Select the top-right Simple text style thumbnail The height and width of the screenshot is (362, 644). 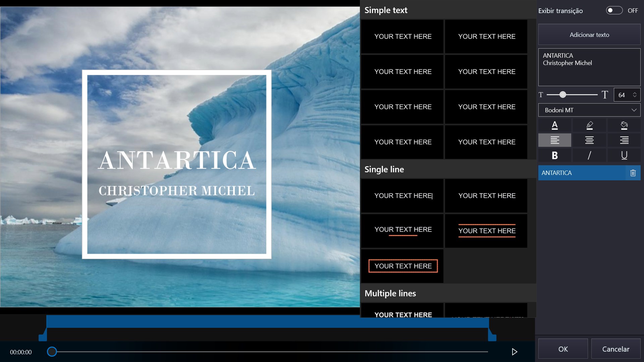486,37
